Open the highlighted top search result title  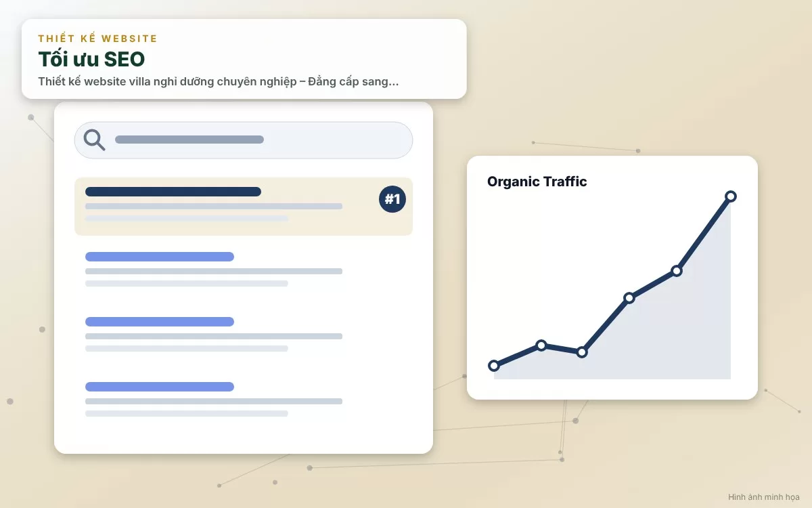[x=173, y=192]
